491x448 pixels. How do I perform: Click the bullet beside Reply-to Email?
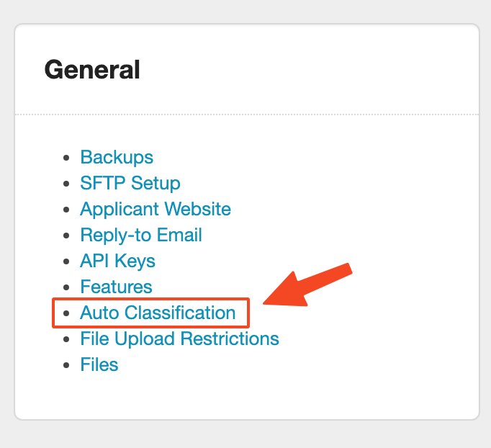tap(68, 236)
